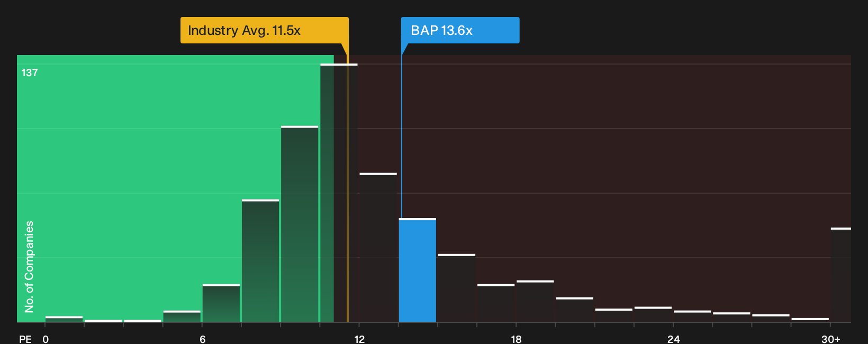Screen dimensions: 868x344
Task: Click the tallest histogram bar marked 137
Action: click(339, 193)
